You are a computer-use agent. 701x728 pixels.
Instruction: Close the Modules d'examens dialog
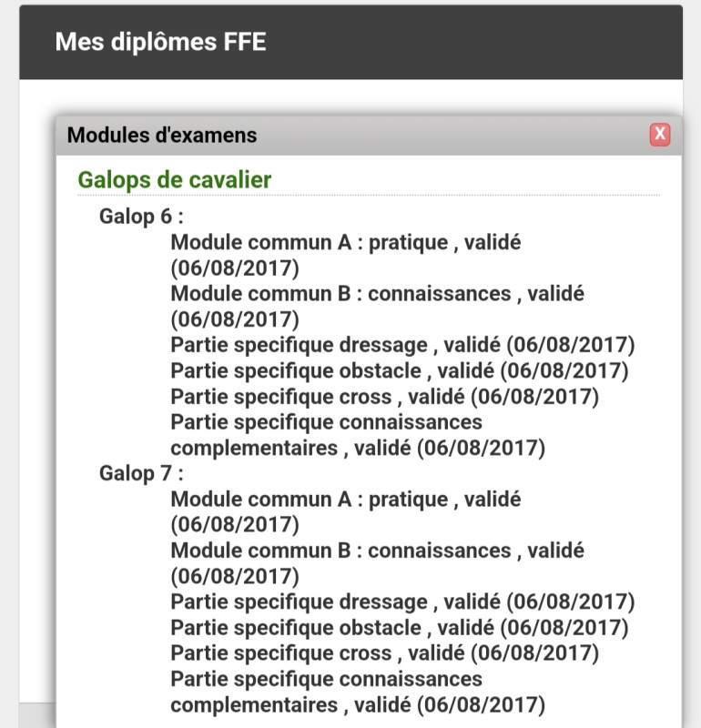point(660,135)
